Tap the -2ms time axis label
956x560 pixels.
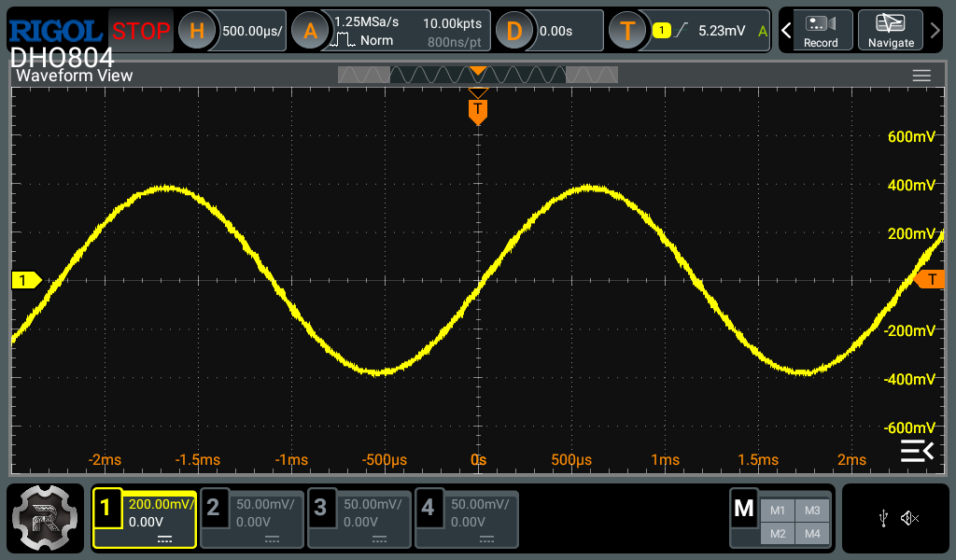[105, 459]
